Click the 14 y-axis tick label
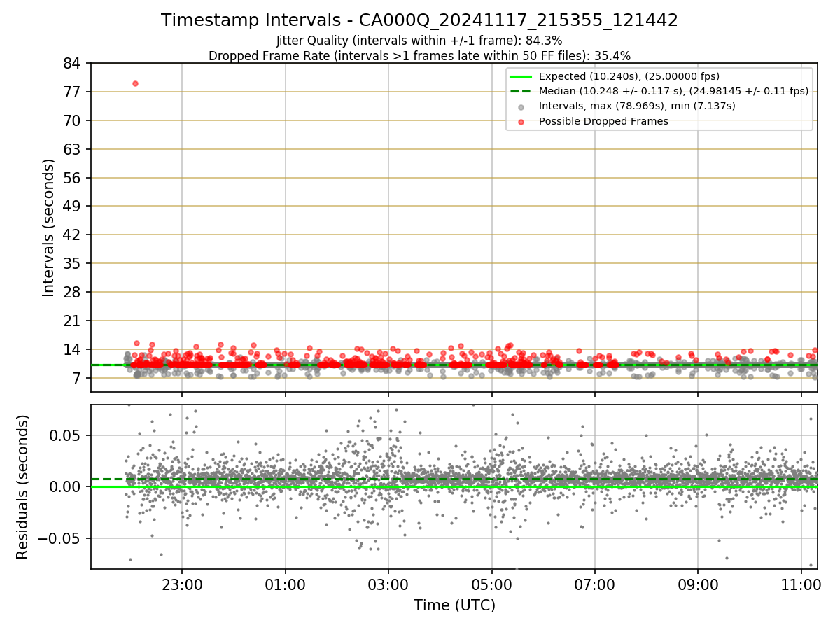This screenshot has height=630, width=840. [73, 350]
